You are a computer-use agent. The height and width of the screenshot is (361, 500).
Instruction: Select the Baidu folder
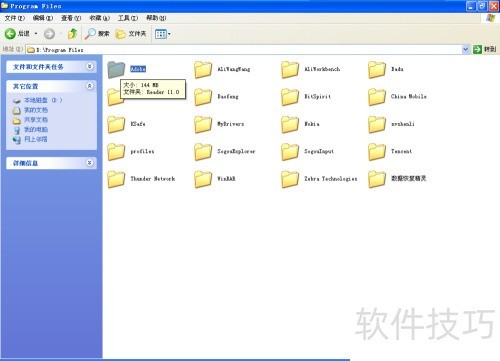pos(386,69)
